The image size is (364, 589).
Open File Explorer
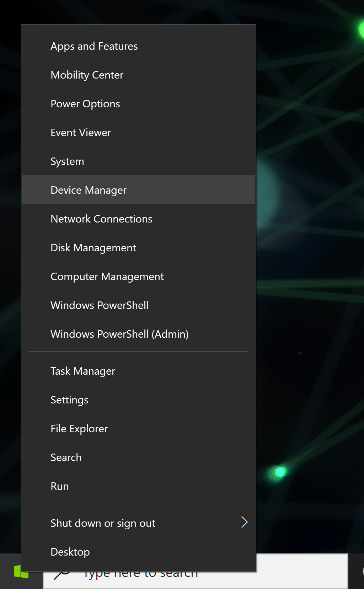point(79,429)
